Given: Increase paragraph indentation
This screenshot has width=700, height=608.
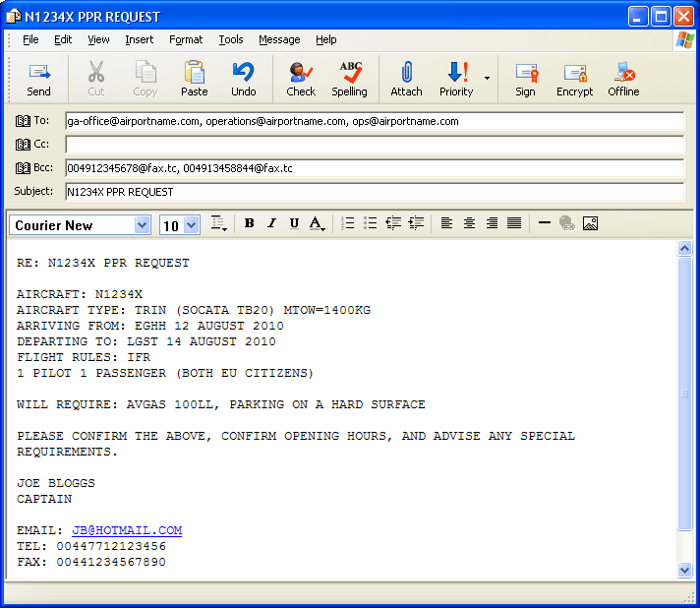Looking at the screenshot, I should click(x=416, y=223).
